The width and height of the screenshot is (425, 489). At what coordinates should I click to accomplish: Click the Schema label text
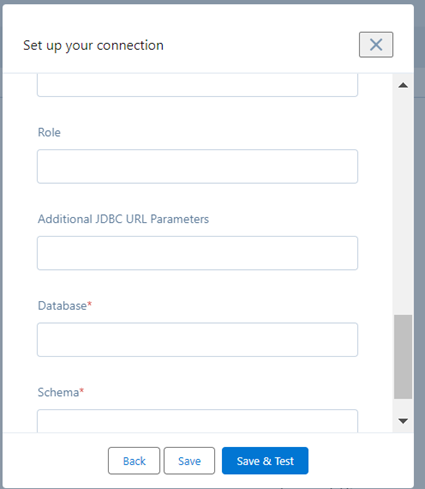58,392
